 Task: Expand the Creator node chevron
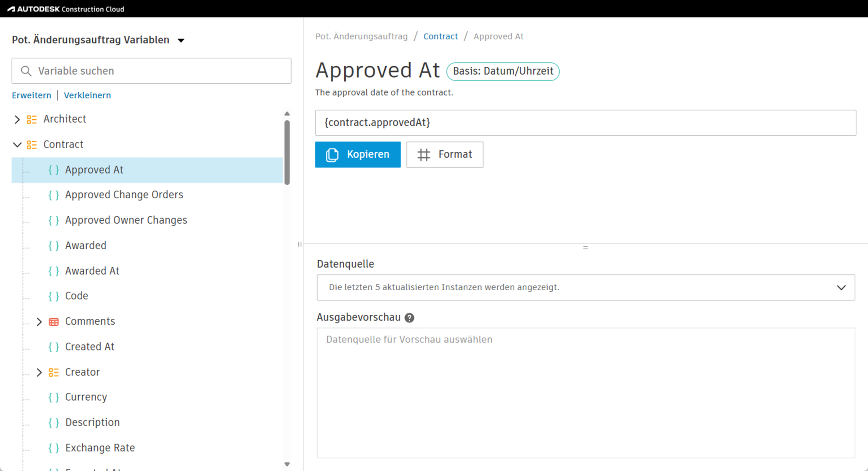click(x=39, y=372)
